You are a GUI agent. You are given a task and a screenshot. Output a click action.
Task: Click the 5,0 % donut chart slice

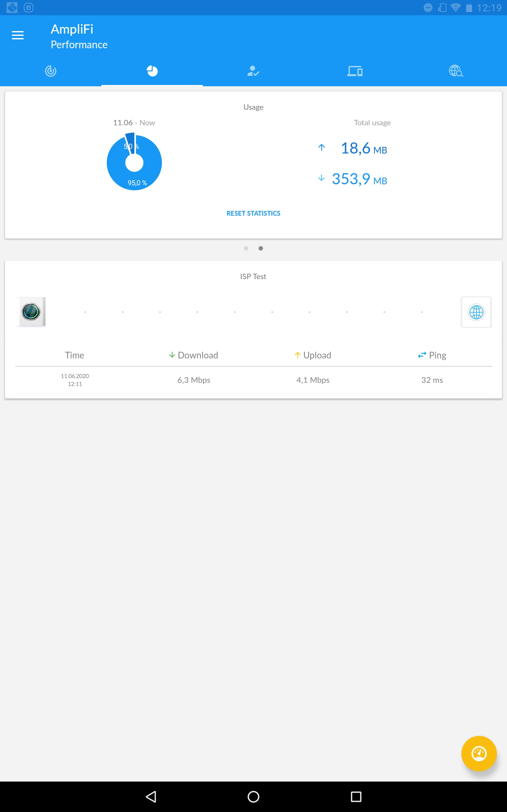coord(131,143)
